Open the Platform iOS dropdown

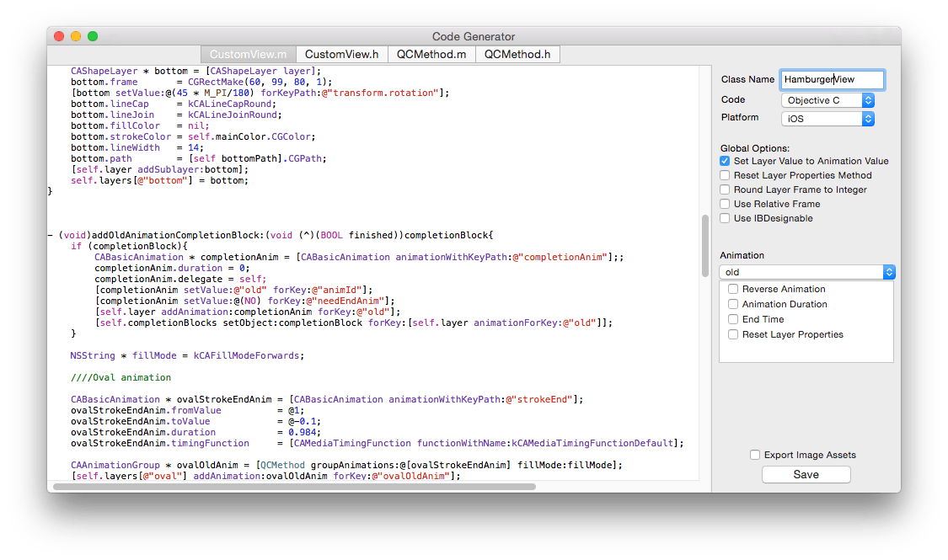827,119
